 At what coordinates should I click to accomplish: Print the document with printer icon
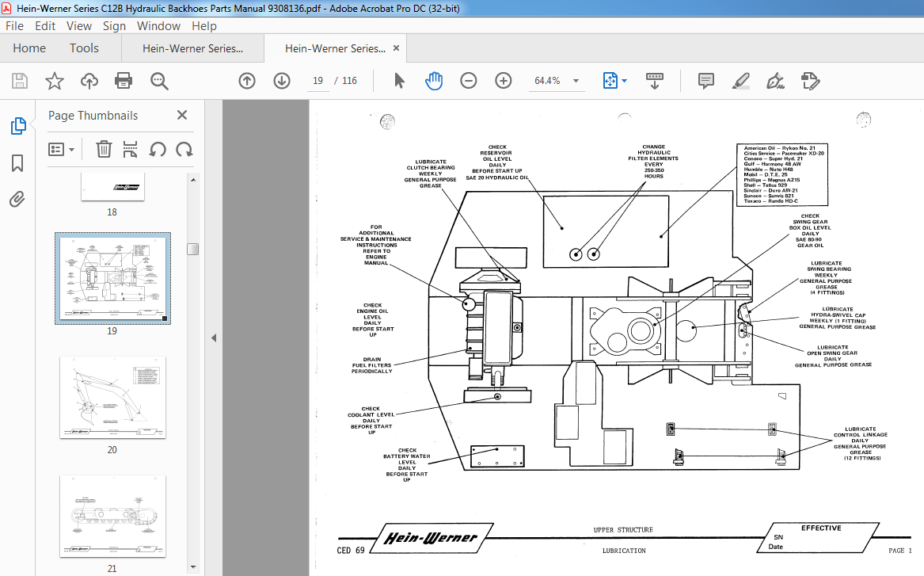124,81
